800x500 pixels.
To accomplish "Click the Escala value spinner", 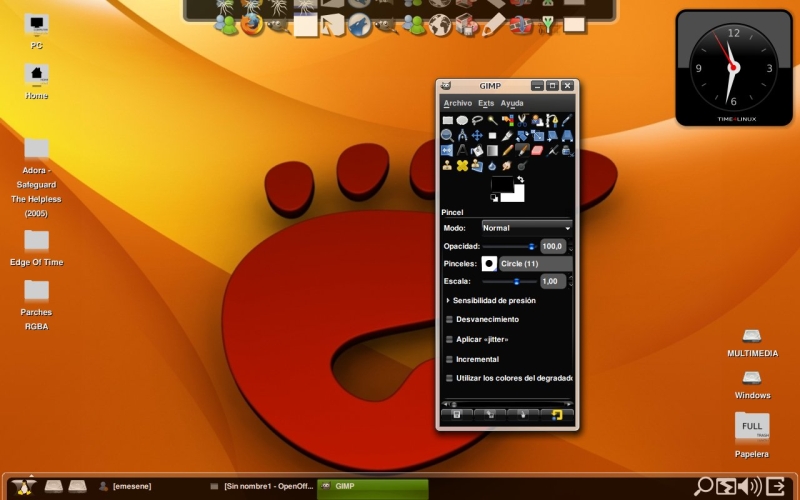I will click(553, 281).
